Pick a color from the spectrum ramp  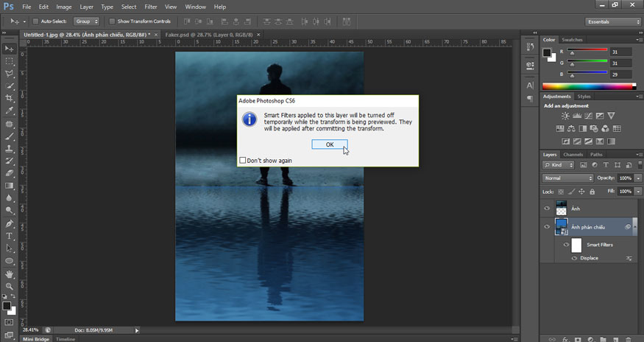(x=589, y=86)
